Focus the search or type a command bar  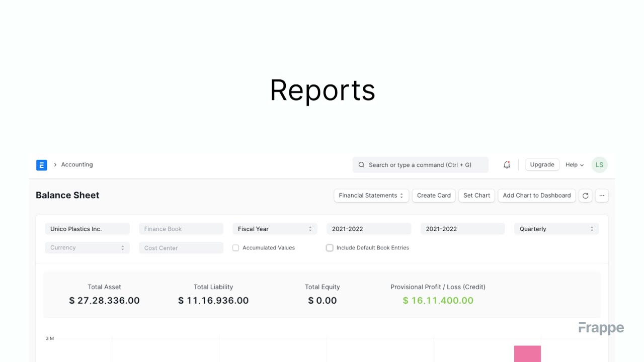420,165
